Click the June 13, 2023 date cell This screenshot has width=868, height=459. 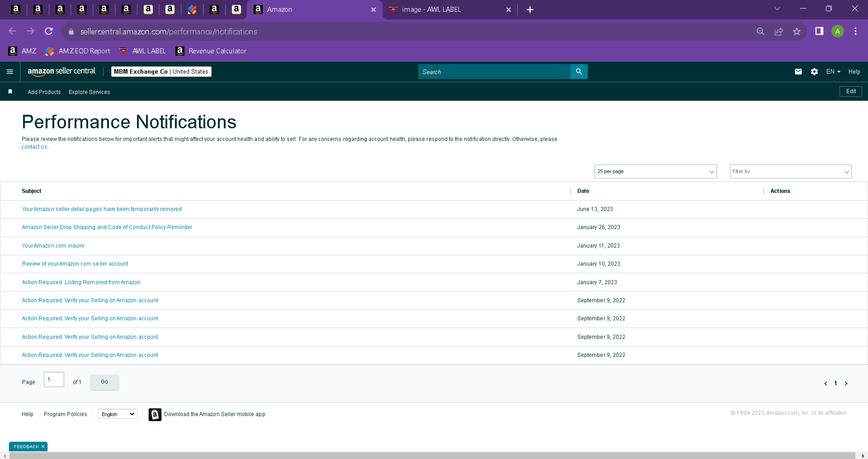(x=595, y=209)
